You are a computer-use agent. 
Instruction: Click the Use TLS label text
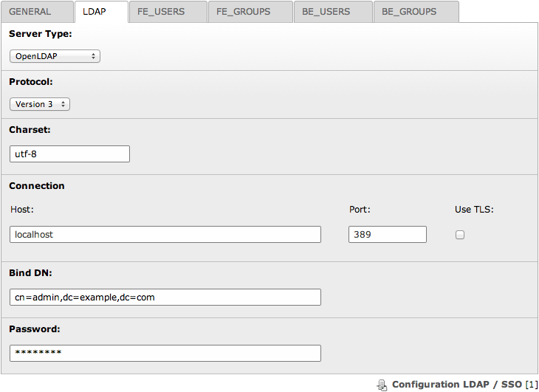(473, 210)
